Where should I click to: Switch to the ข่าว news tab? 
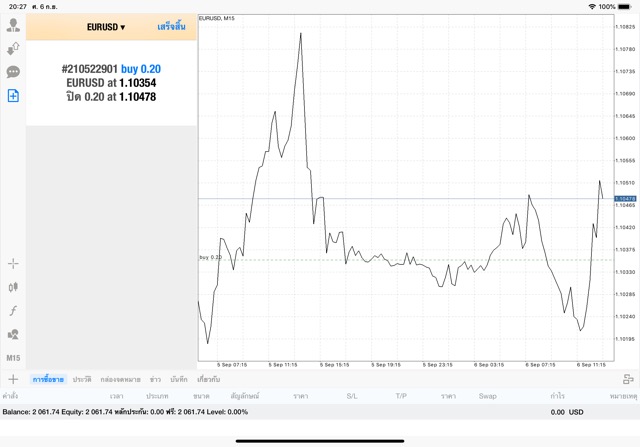point(155,380)
